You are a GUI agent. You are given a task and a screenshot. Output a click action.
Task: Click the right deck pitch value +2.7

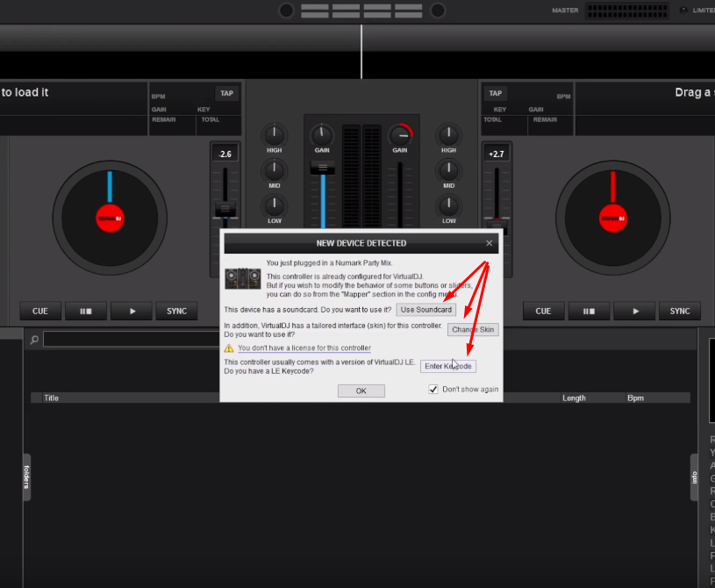(497, 154)
